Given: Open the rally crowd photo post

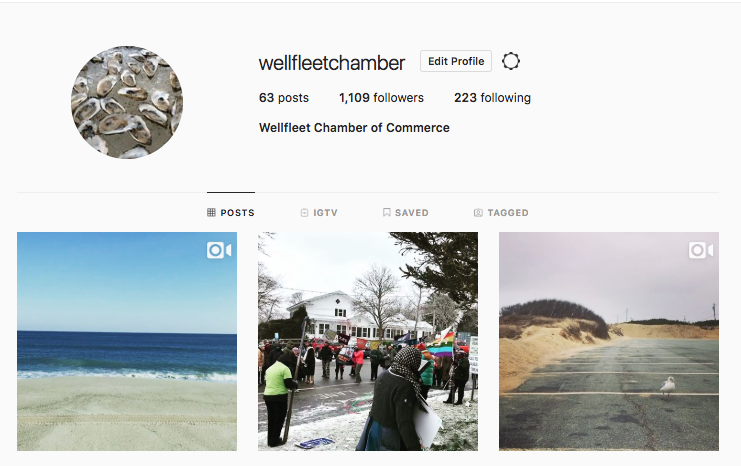Looking at the screenshot, I should 368,341.
